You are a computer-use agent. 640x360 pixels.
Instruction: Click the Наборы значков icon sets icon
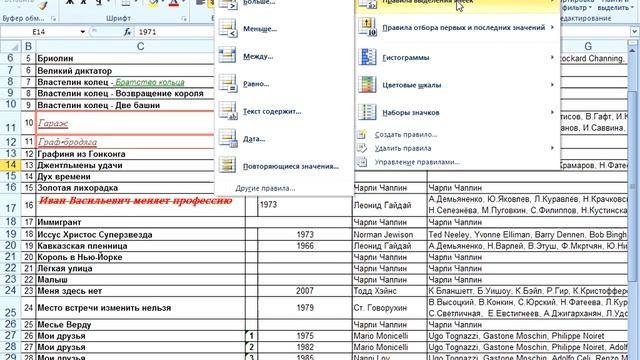(x=367, y=112)
